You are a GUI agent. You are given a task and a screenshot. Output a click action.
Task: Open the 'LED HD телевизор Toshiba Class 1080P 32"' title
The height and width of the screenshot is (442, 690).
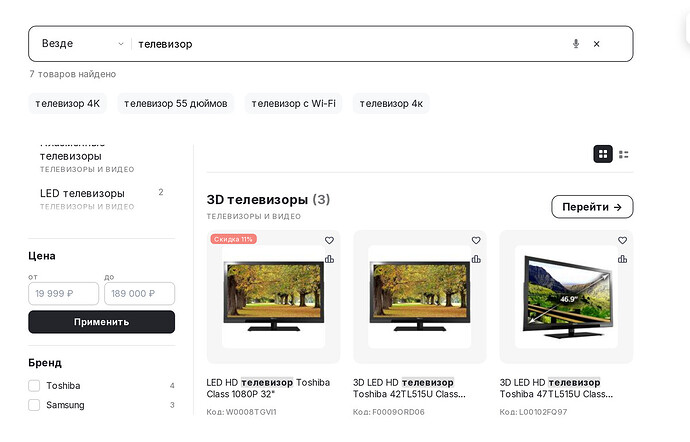tap(268, 388)
